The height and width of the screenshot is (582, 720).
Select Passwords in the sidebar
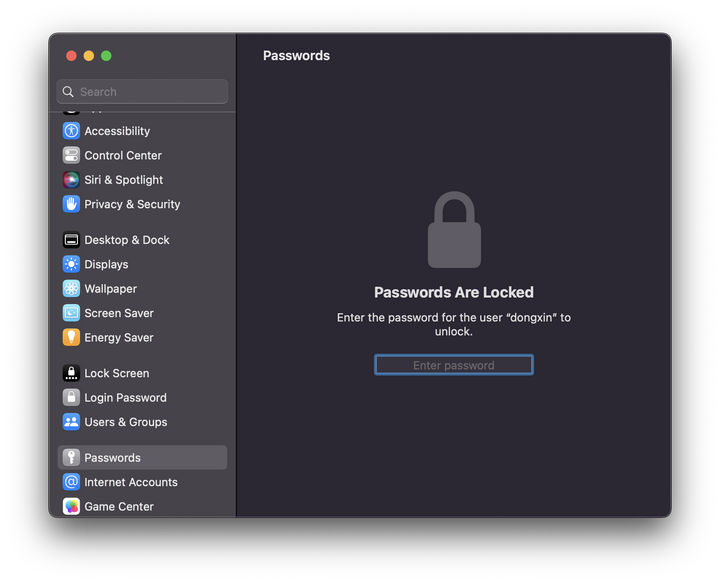pyautogui.click(x=142, y=458)
